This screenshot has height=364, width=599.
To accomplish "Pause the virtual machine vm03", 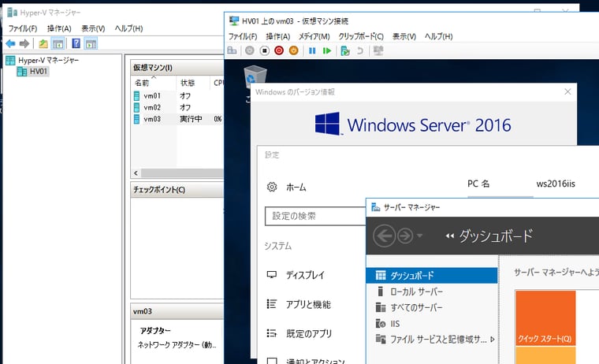I will 312,50.
